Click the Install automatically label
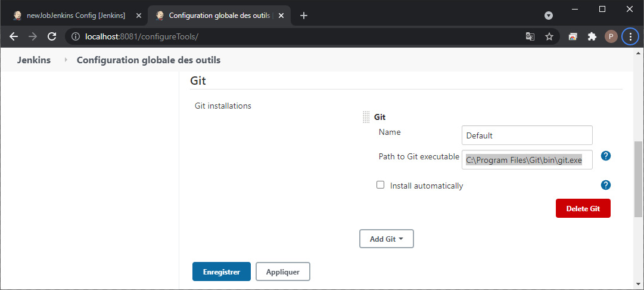Viewport: 644px width, 290px height. (x=427, y=186)
